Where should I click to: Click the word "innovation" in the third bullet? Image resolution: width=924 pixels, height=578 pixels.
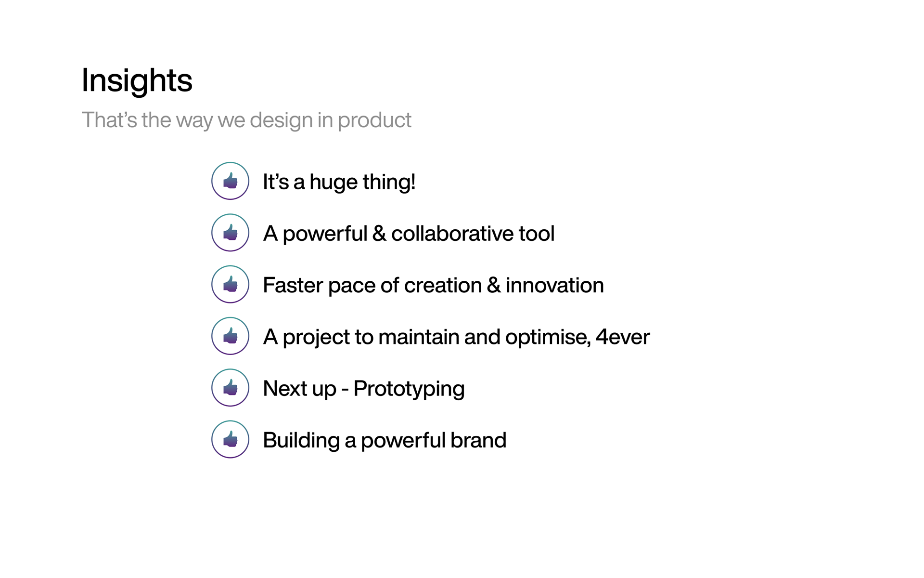coord(554,286)
